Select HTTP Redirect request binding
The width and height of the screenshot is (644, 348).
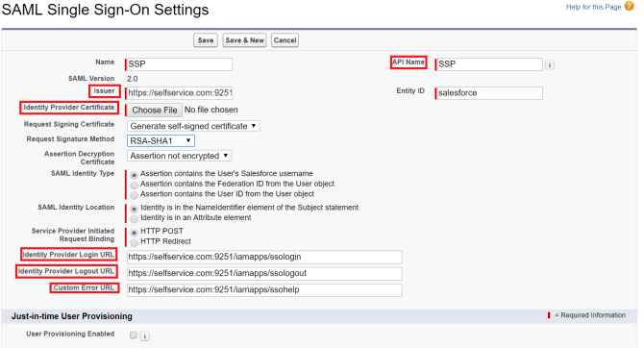click(x=134, y=242)
